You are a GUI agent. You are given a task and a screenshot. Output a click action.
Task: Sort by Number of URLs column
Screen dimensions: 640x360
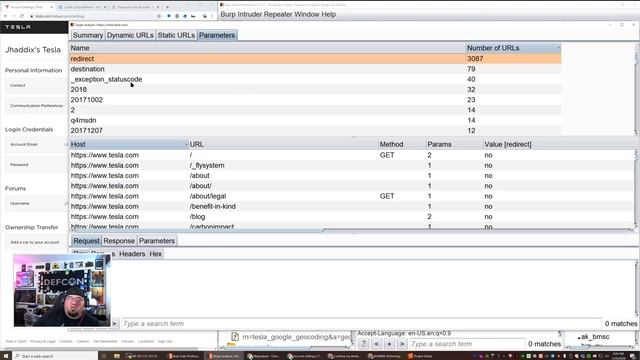(513, 48)
